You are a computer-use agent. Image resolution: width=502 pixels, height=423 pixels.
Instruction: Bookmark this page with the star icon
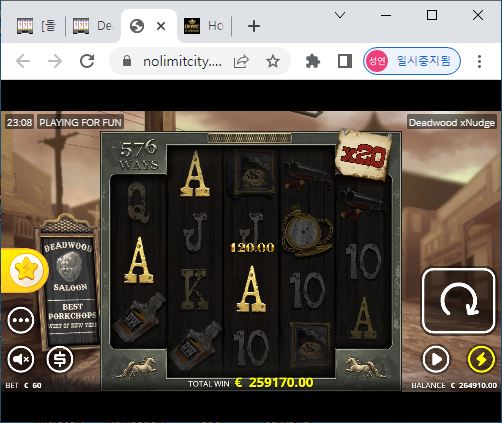coord(273,61)
